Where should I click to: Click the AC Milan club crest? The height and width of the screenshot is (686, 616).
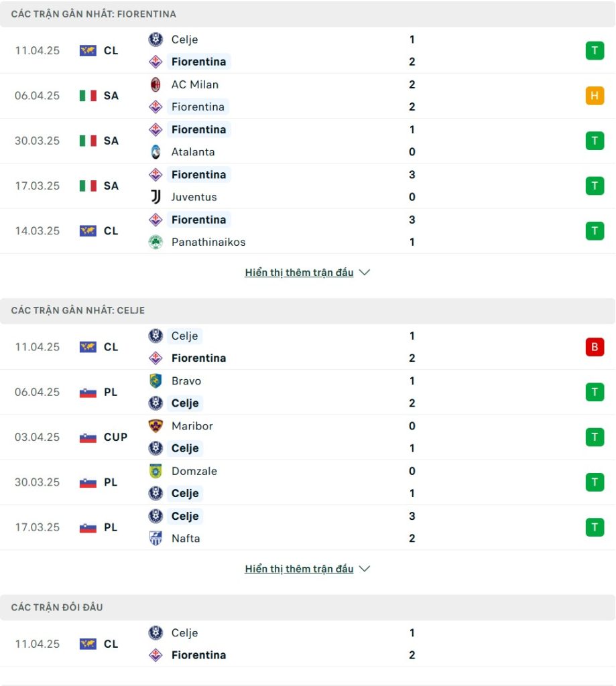[156, 84]
